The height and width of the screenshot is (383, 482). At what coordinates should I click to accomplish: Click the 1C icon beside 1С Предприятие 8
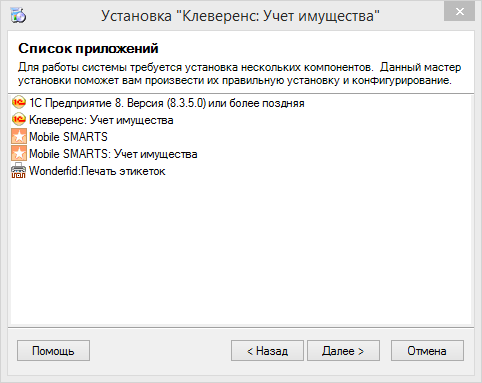tap(19, 103)
